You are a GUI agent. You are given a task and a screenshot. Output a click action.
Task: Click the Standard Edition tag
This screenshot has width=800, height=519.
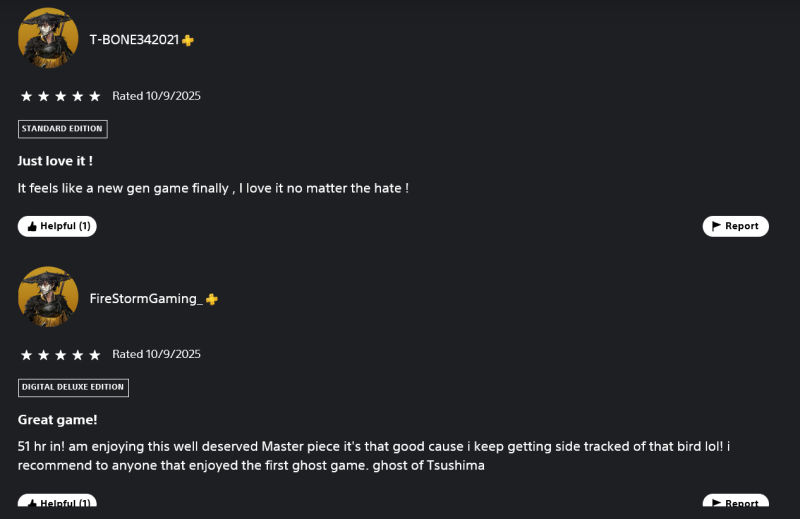(62, 129)
